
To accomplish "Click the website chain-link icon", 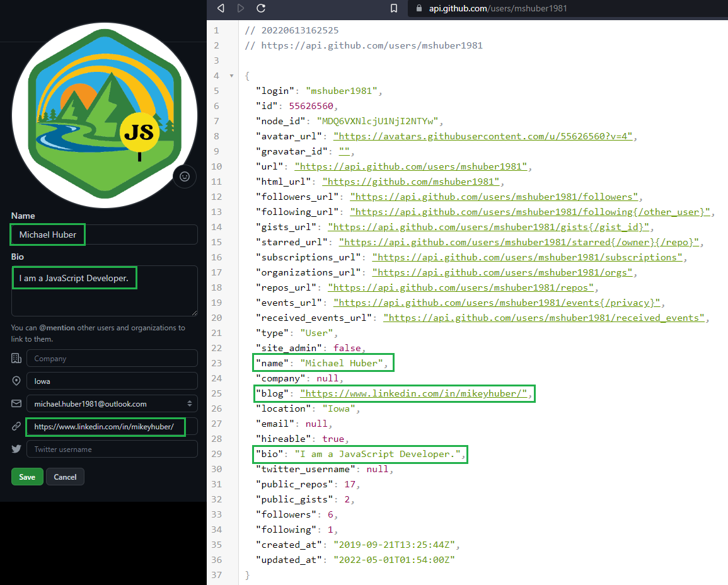I will click(15, 427).
